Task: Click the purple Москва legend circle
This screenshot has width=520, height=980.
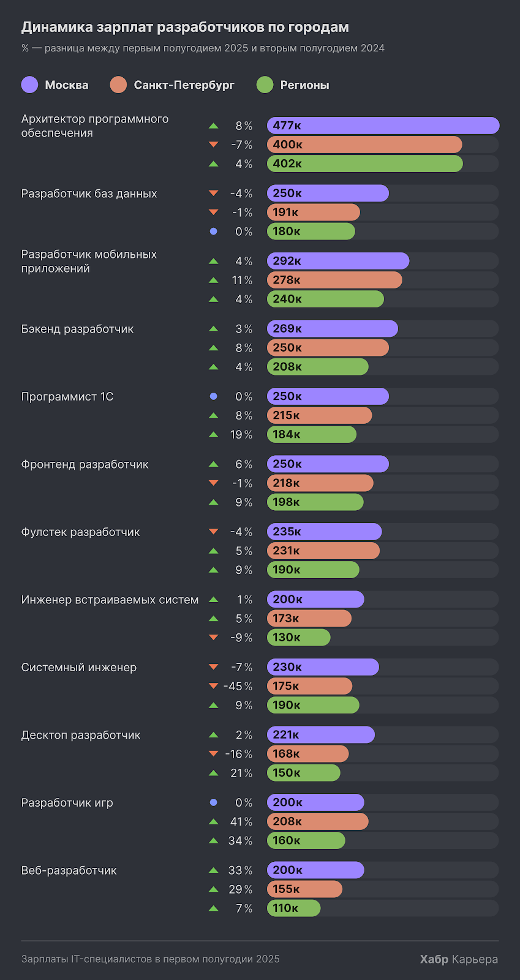Action: point(30,85)
